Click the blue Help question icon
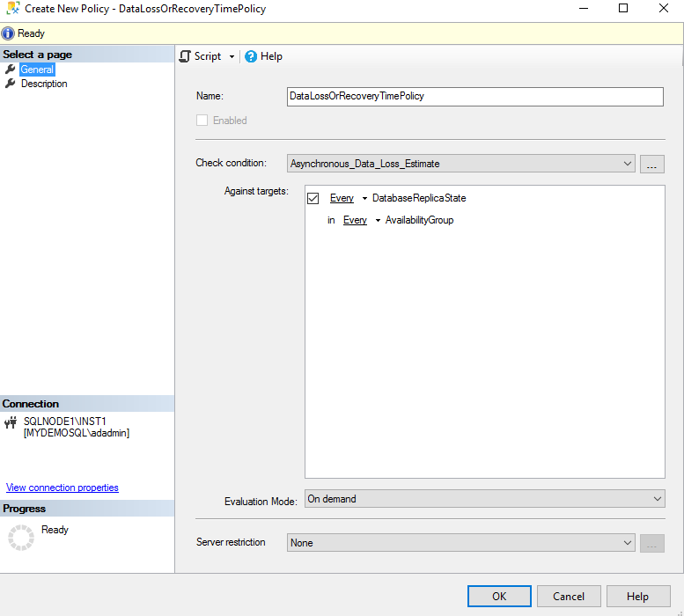Viewport: 684px width, 616px height. point(250,56)
